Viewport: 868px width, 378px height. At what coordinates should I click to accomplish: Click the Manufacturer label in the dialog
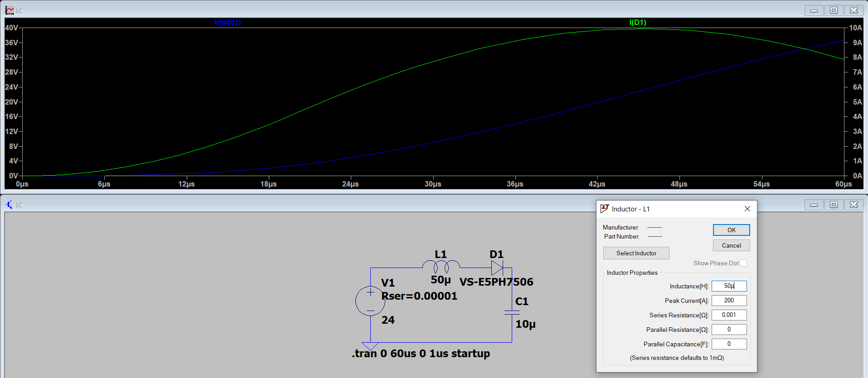[x=621, y=227]
